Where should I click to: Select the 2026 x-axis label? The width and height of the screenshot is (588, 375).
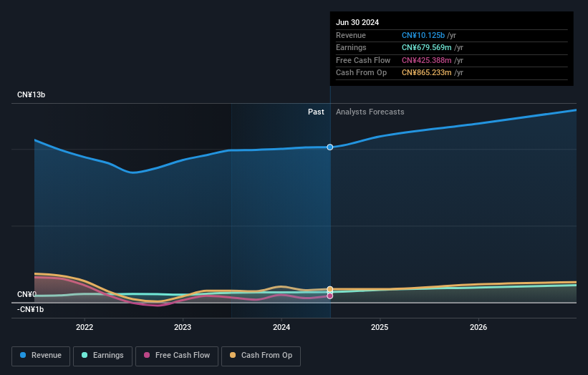pos(478,327)
